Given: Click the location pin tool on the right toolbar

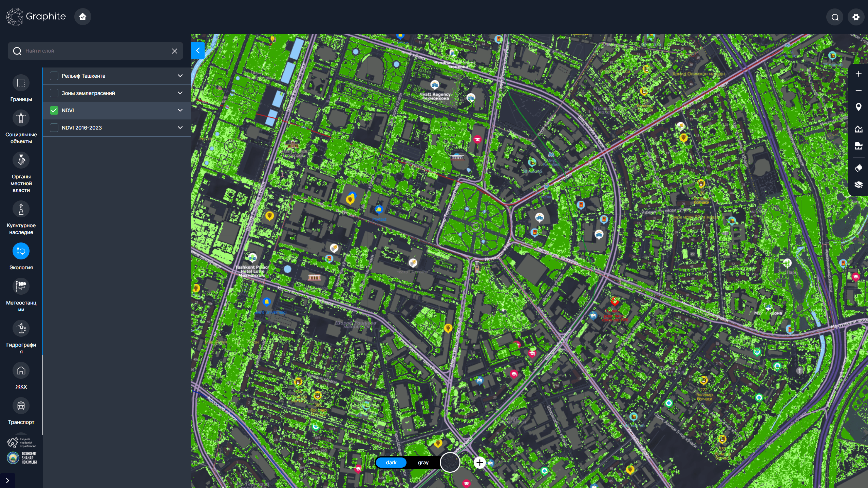Looking at the screenshot, I should pos(858,107).
